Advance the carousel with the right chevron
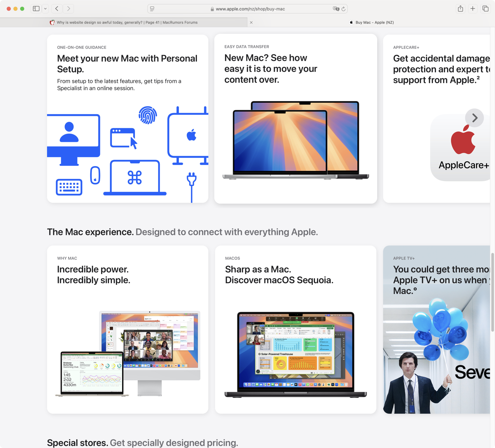This screenshot has height=448, width=495. (474, 118)
